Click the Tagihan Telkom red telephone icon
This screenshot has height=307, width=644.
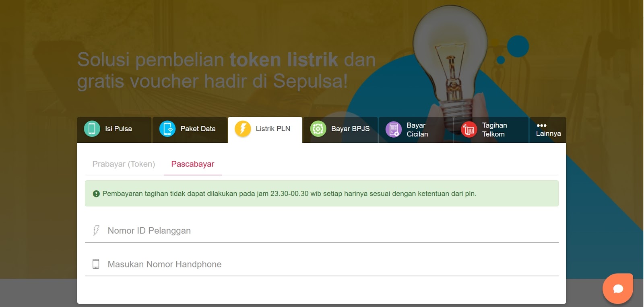[469, 129]
